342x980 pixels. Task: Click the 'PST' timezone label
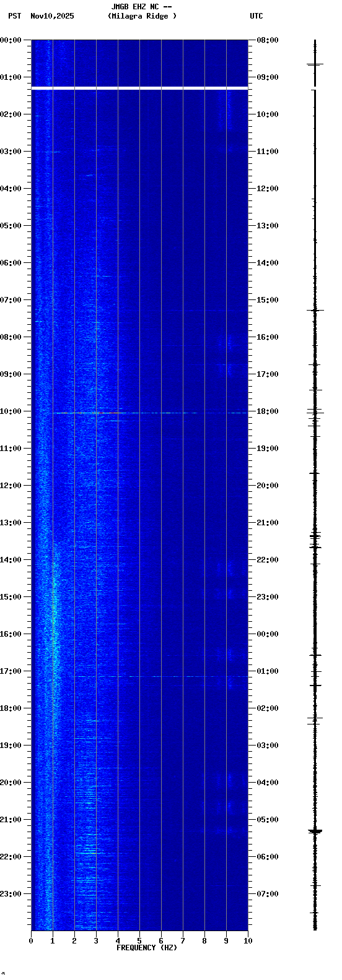[x=14, y=16]
